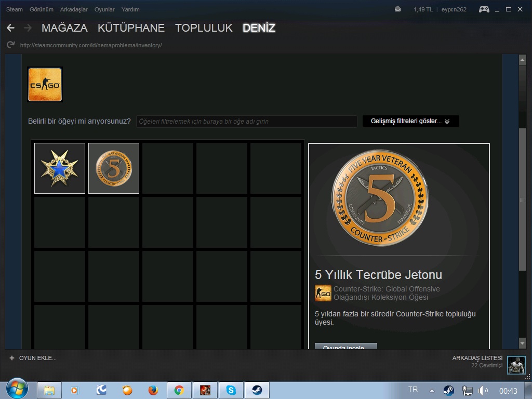Click the 5 Yıllık Tecrübe Jetonu title
Viewport: 532px width, 399px height.
[378, 274]
